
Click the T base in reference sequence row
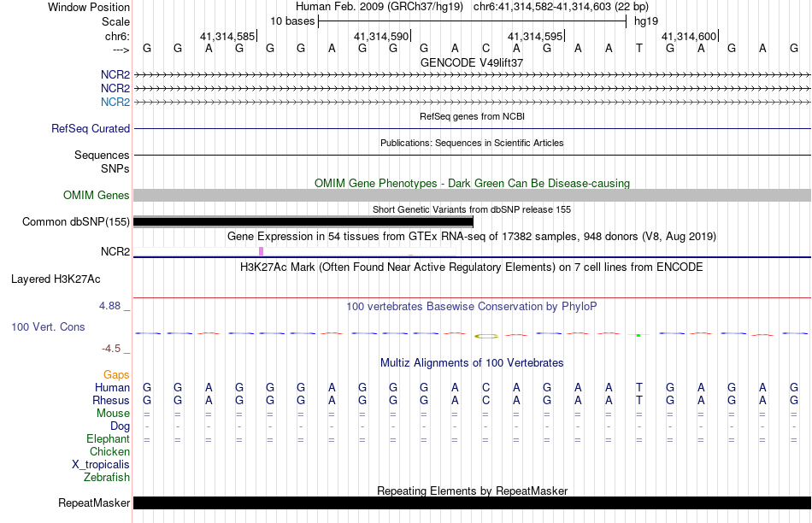(639, 48)
